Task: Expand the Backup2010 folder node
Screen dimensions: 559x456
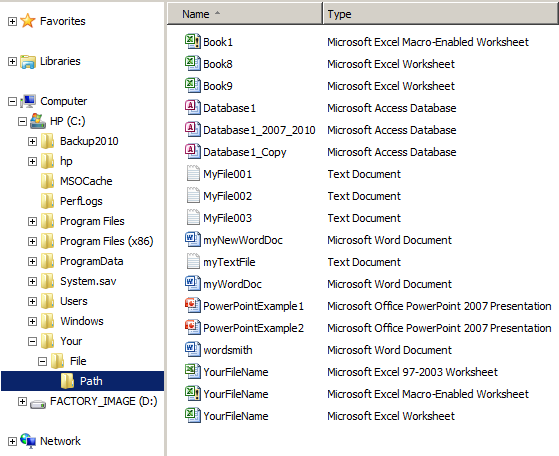Action: (32, 142)
